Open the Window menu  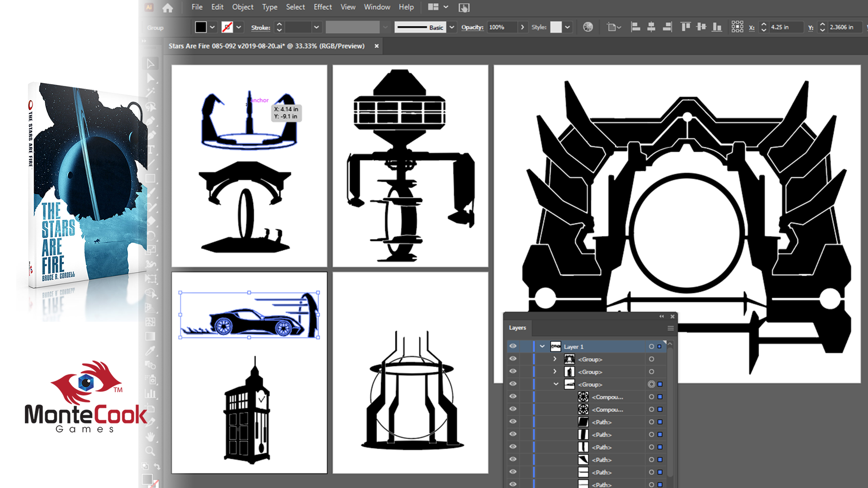(x=377, y=7)
